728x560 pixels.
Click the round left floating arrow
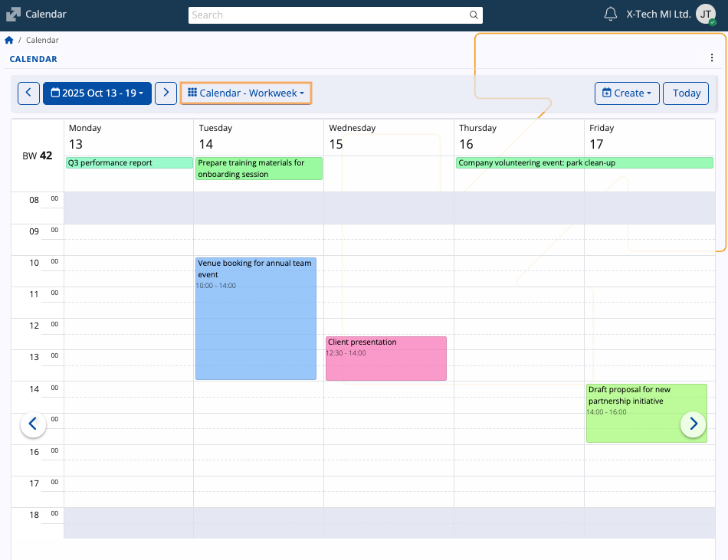(33, 424)
